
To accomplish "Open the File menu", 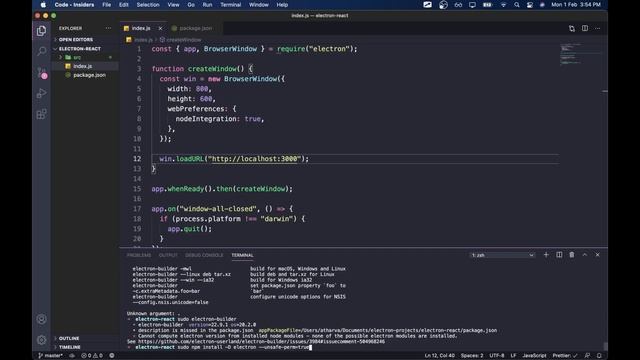I will coord(107,5).
